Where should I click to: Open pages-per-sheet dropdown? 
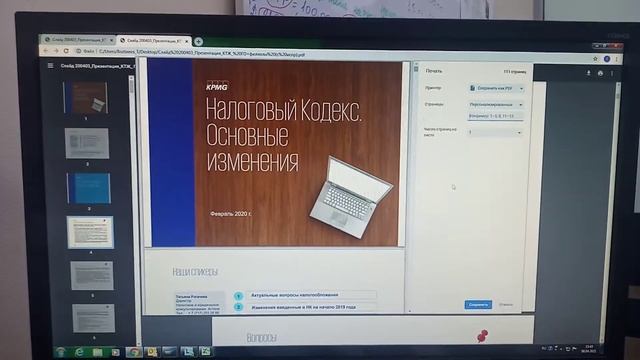click(x=495, y=132)
